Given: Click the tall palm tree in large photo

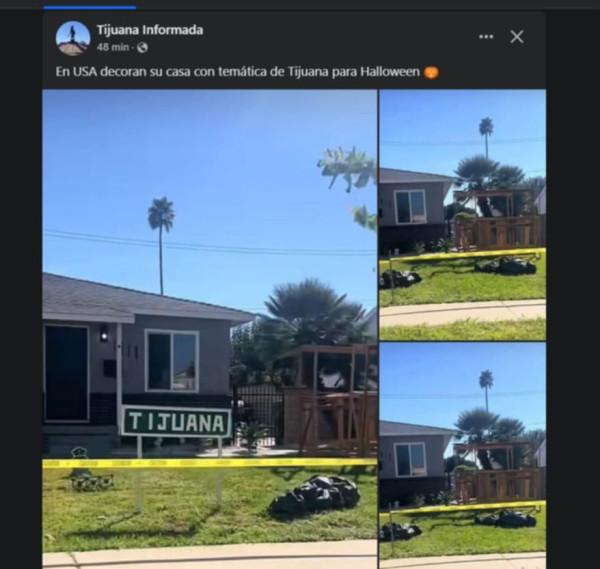Looking at the screenshot, I should [x=161, y=245].
